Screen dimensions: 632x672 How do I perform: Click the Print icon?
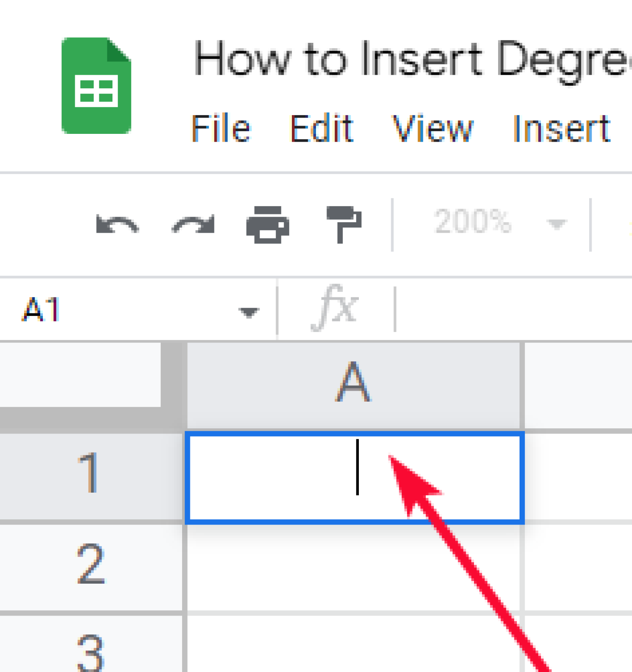point(268,224)
